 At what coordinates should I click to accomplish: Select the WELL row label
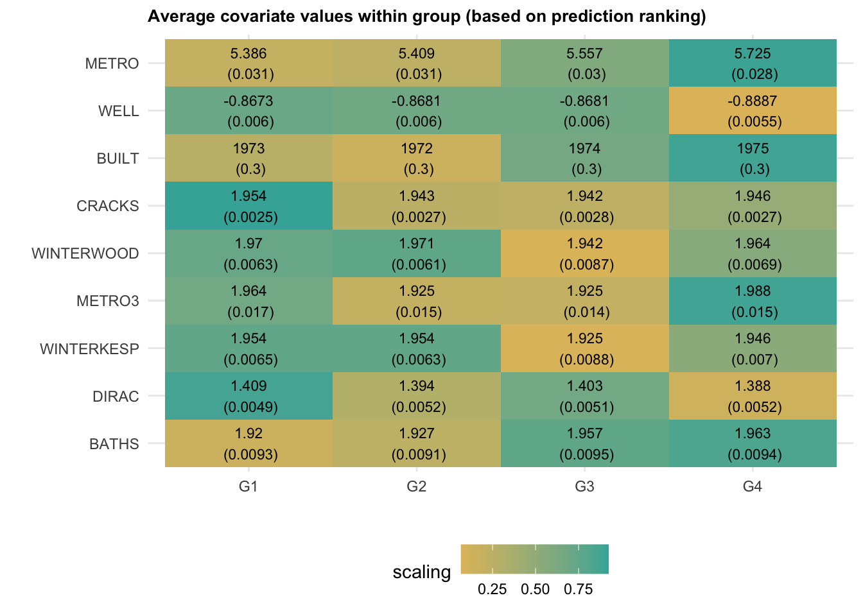click(118, 111)
